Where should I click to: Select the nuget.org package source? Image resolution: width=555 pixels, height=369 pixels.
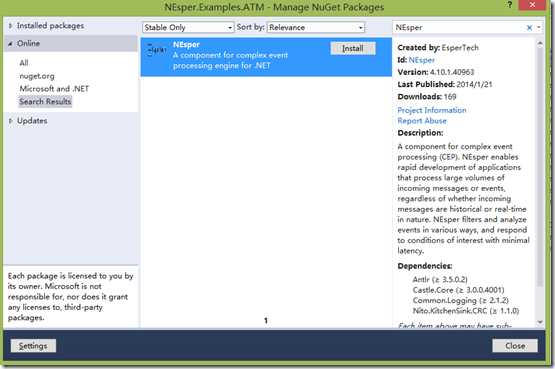coord(37,76)
